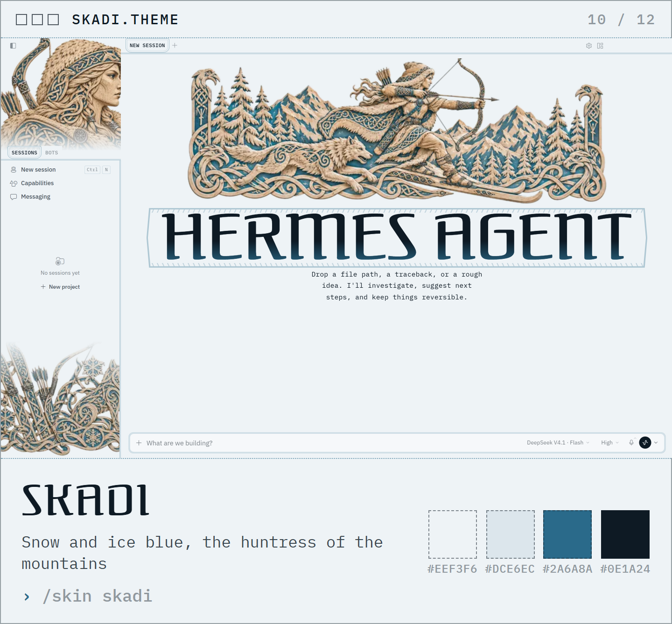The width and height of the screenshot is (672, 624).
Task: Click the "No sessions yet" text
Action: pos(60,273)
